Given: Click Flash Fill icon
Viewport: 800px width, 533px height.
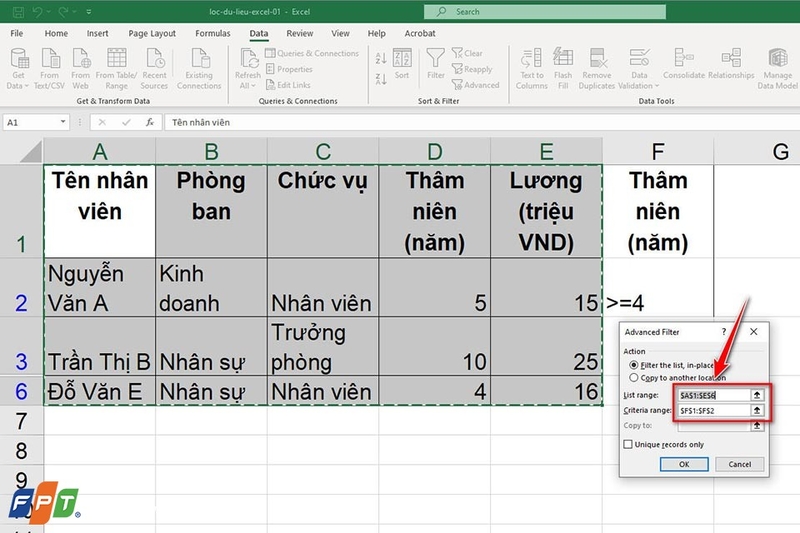Looking at the screenshot, I should click(x=563, y=69).
